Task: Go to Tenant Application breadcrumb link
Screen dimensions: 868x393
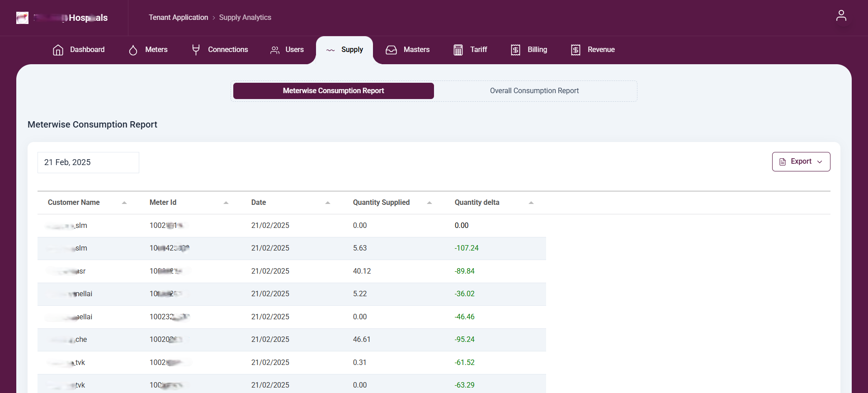Action: click(178, 18)
